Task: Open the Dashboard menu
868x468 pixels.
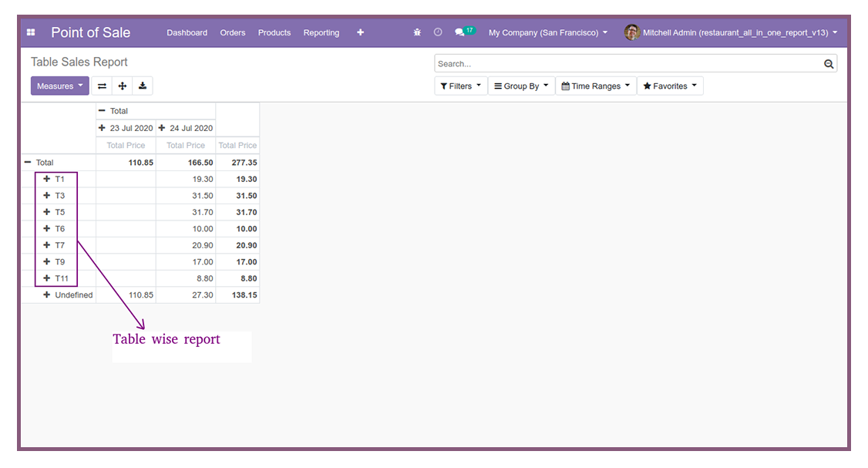Action: click(x=187, y=32)
